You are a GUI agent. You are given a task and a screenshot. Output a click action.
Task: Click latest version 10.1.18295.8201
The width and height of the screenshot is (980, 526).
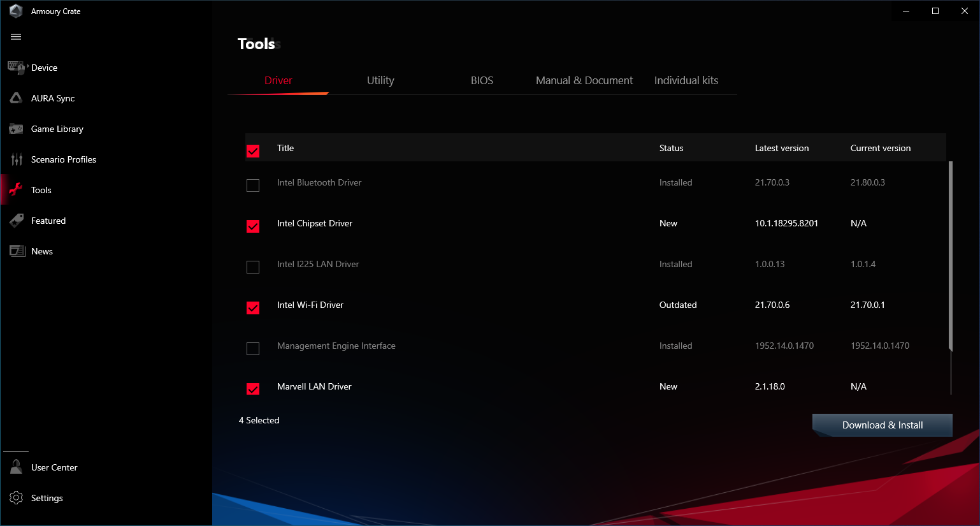point(786,223)
